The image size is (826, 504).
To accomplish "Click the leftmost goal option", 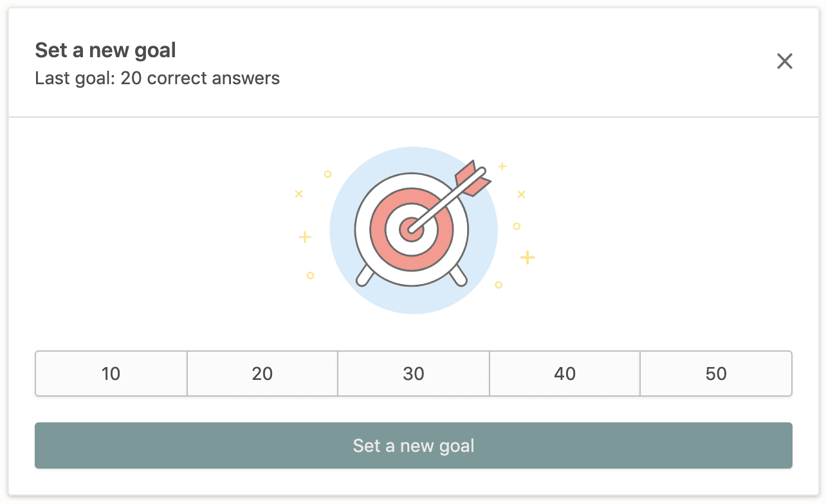I will tap(111, 373).
